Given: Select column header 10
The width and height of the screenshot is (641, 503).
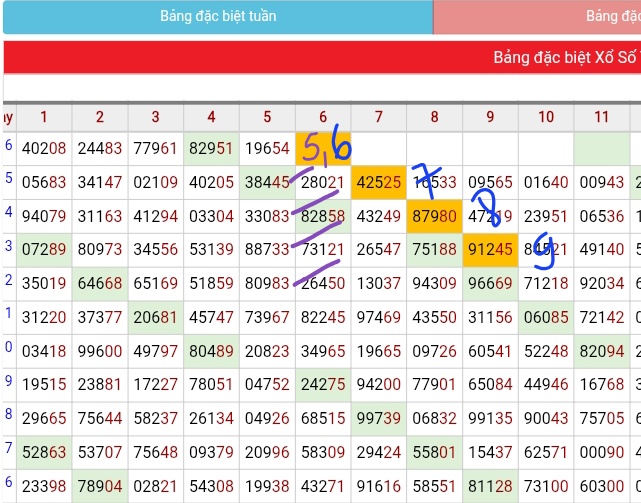Looking at the screenshot, I should click(x=546, y=117).
